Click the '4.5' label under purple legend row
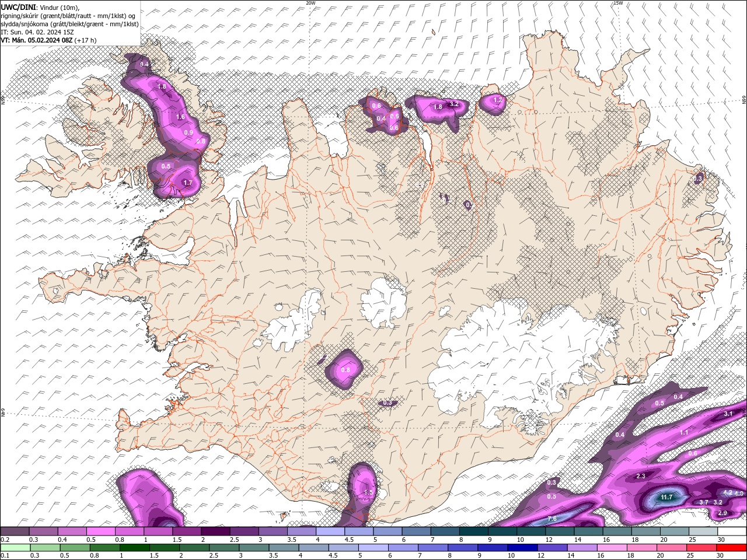 pyautogui.click(x=349, y=540)
